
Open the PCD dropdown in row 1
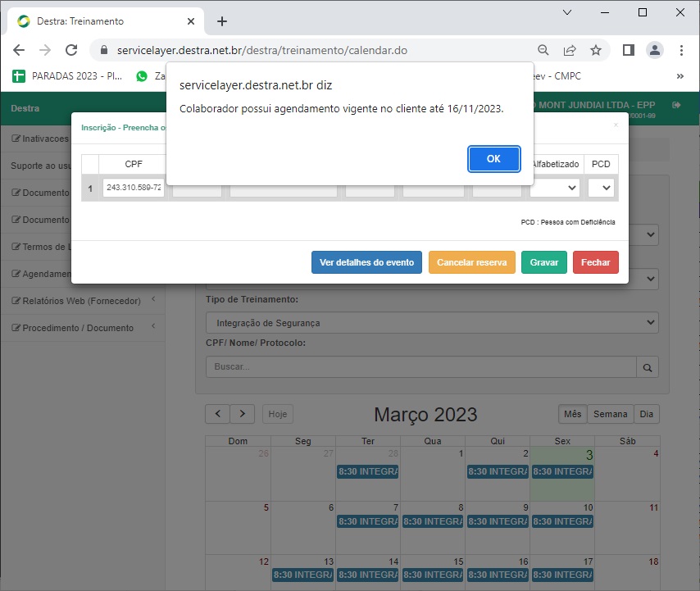601,188
